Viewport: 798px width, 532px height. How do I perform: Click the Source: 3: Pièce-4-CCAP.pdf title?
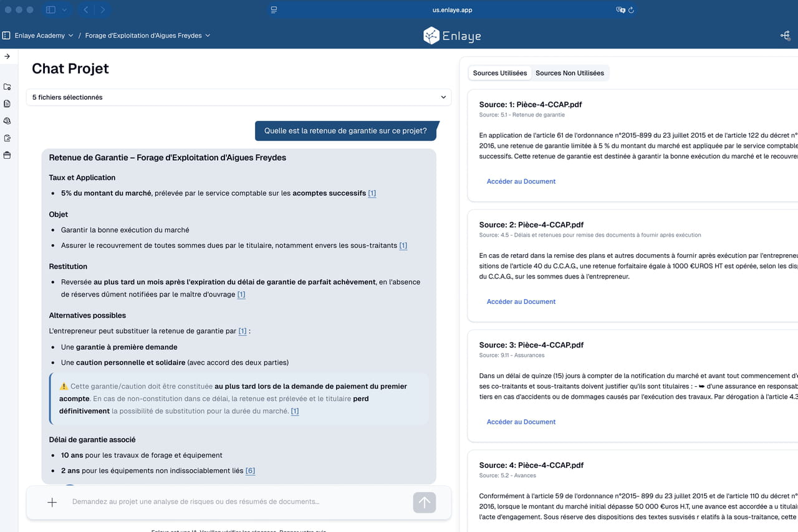[531, 345]
